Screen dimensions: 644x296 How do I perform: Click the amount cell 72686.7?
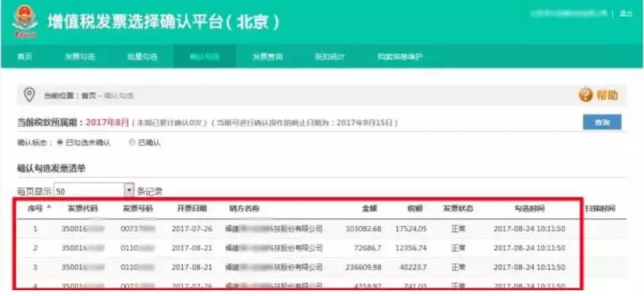pyautogui.click(x=367, y=248)
